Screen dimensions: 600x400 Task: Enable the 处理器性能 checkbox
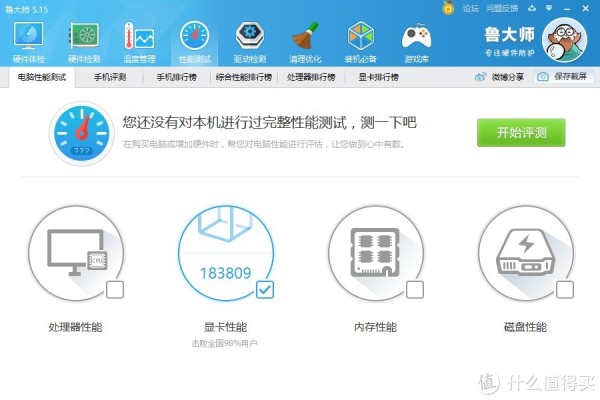point(115,290)
